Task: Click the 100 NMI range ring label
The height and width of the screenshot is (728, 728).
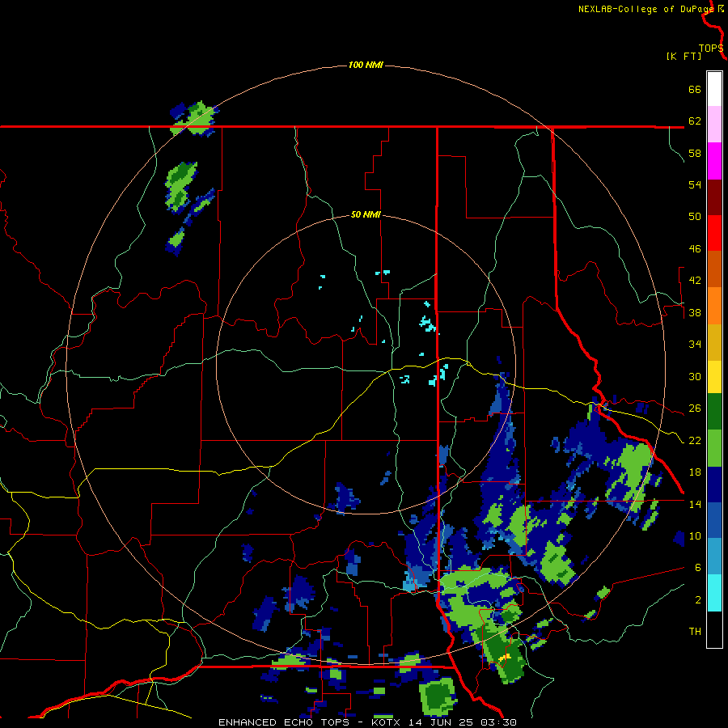Action: coord(366,65)
